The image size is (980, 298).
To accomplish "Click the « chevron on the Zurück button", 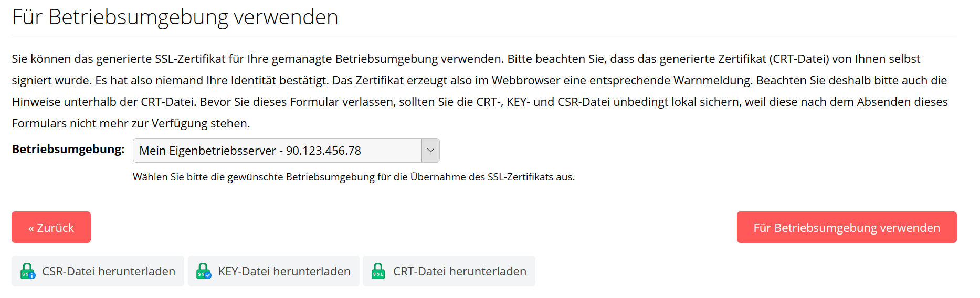I will coord(31,228).
